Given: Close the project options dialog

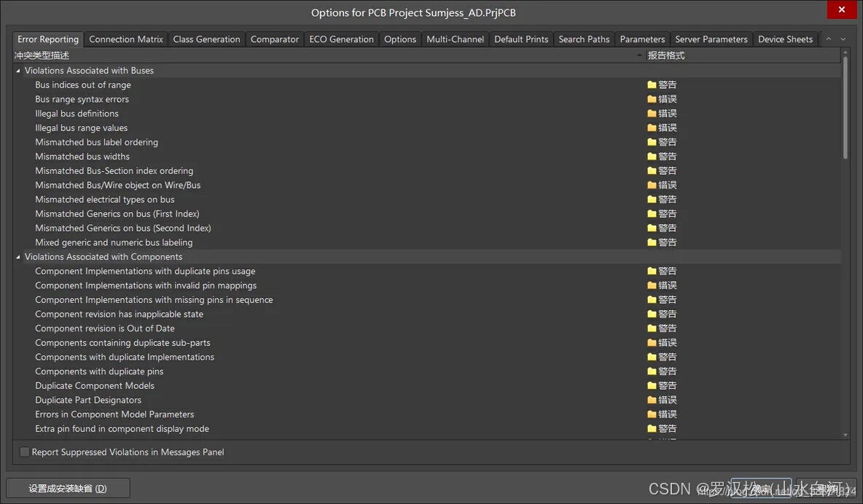Looking at the screenshot, I should (842, 9).
